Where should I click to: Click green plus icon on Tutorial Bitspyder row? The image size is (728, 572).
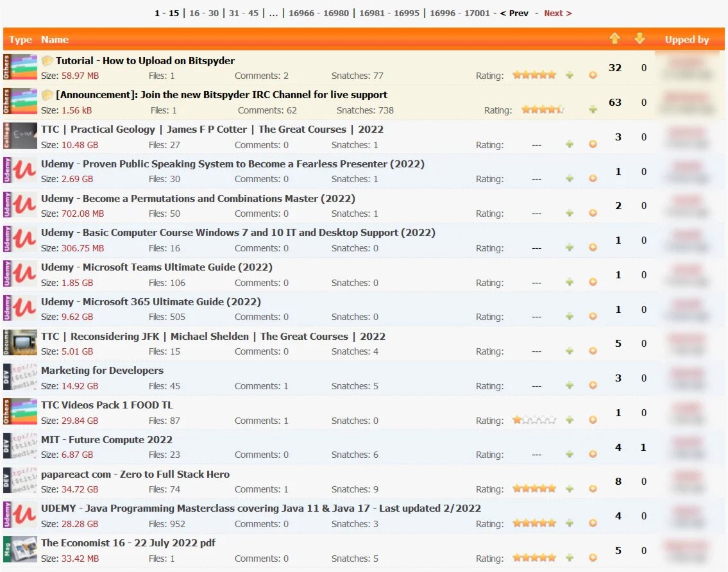tap(570, 75)
